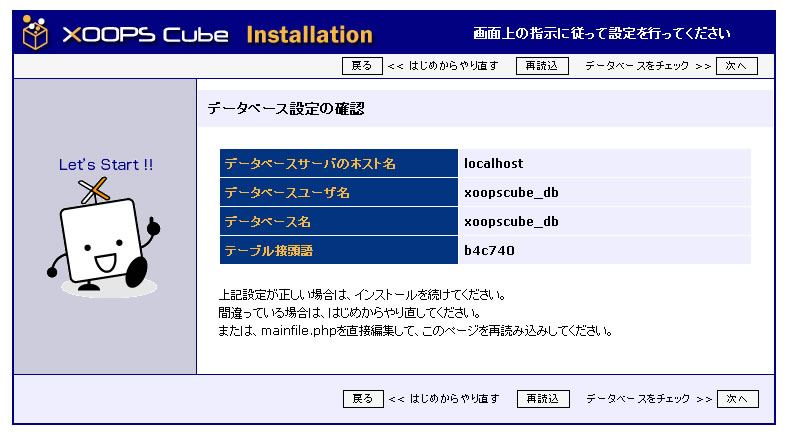Click the データベースサーバのホスト名 label cell

pos(310,163)
